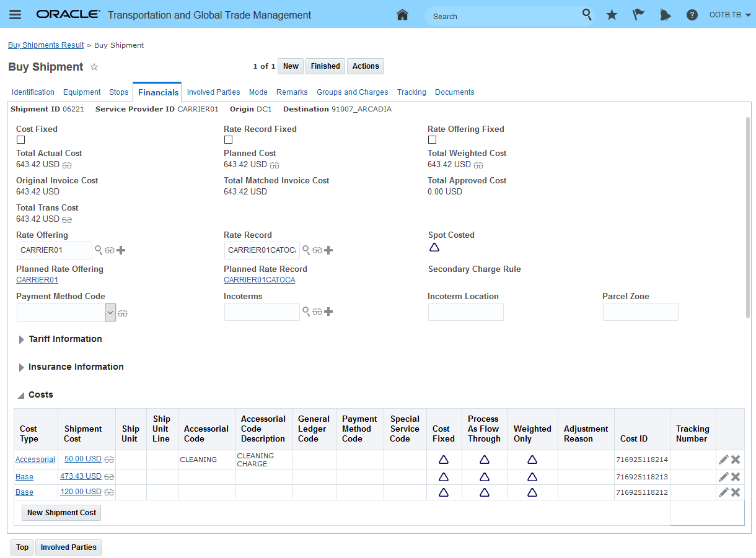Open the hamburger navigation menu
The image size is (756, 558).
15,15
